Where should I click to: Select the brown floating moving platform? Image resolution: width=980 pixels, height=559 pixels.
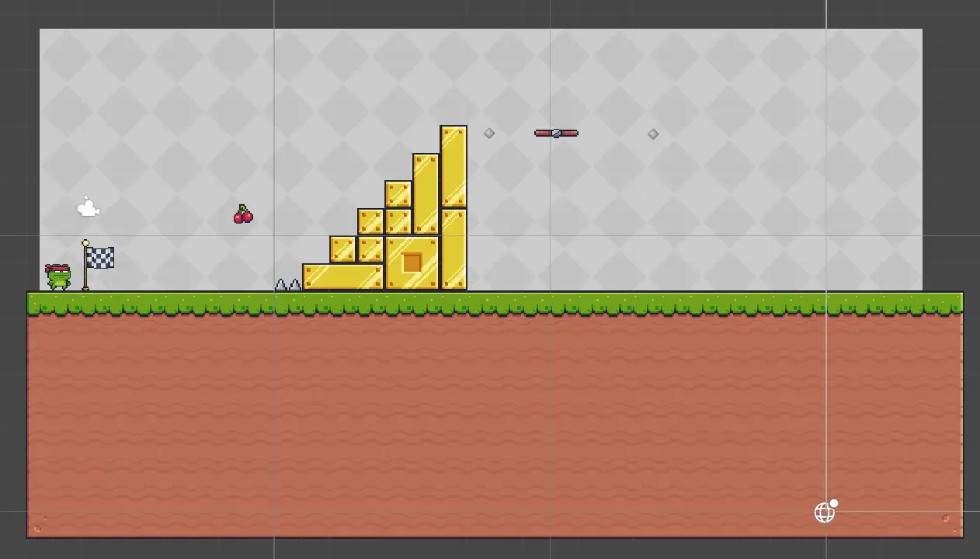tap(556, 134)
